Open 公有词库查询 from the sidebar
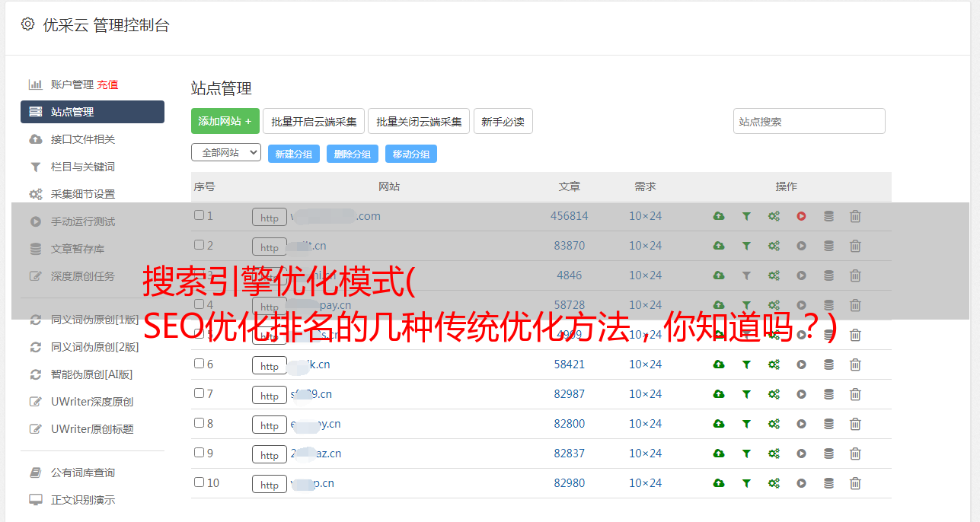Viewport: 980px width, 522px height. pos(83,473)
